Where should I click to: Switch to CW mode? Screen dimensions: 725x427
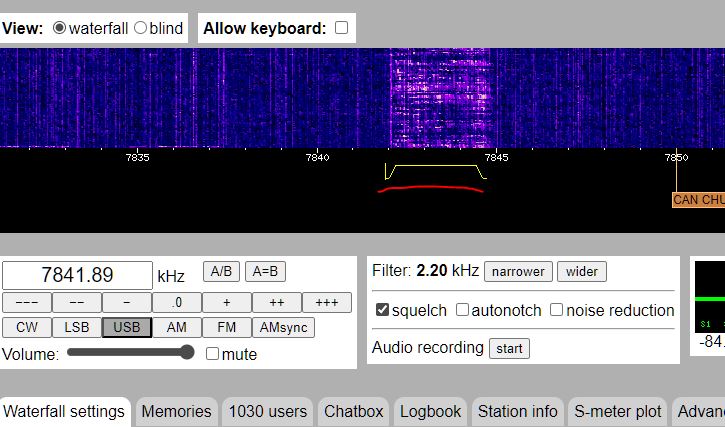coord(27,328)
